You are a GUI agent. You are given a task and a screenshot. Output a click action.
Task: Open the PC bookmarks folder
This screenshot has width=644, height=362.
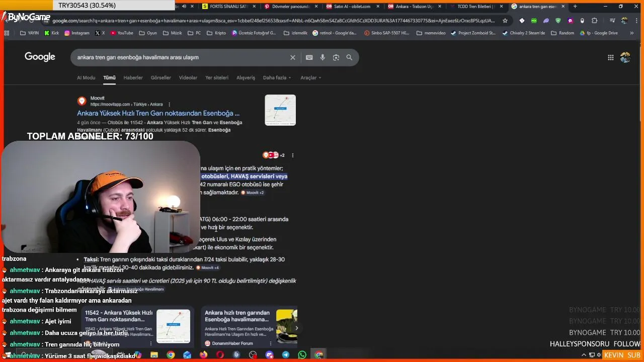click(194, 33)
